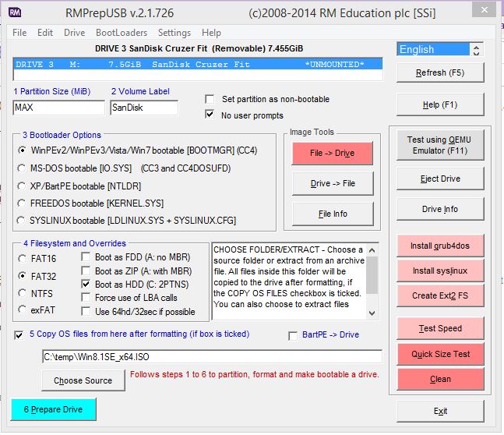The height and width of the screenshot is (435, 504).
Task: Close the RMPrepUSB window
Action: click(x=485, y=9)
